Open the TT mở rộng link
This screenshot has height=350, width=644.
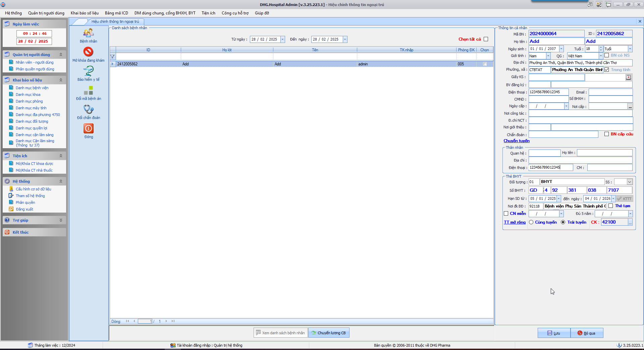(x=515, y=222)
